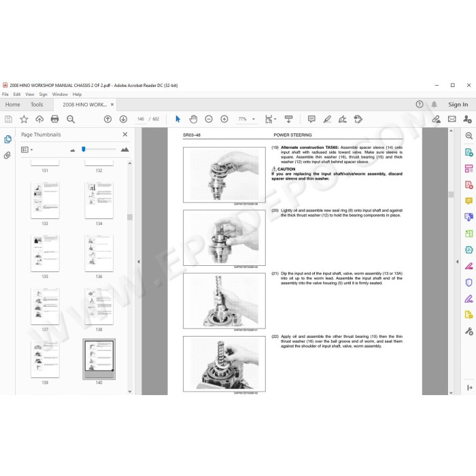Open thumbnail options dropdown menu

click(x=27, y=150)
